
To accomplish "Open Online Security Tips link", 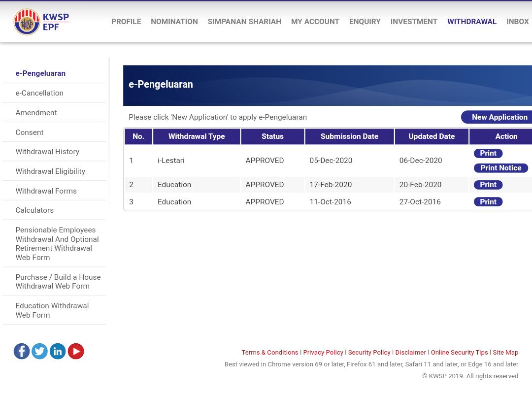I will pyautogui.click(x=460, y=352).
